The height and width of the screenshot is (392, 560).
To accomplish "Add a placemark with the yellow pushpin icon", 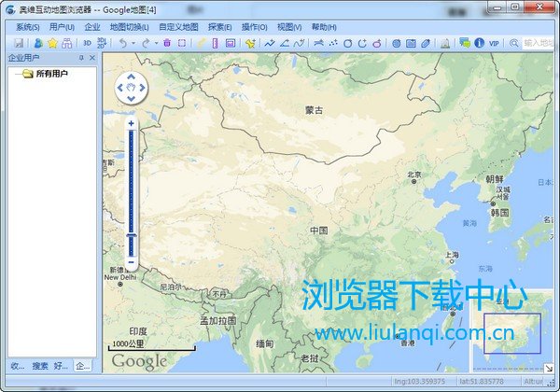I will click(250, 43).
